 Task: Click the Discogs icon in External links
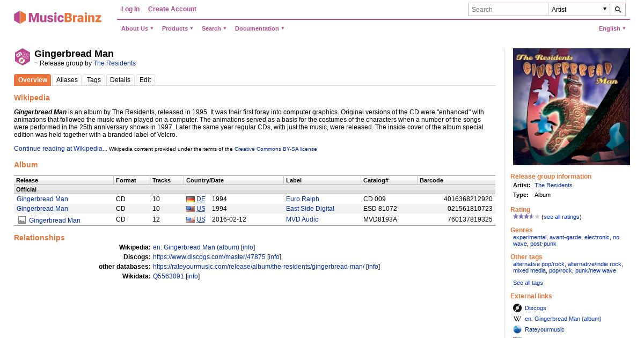(x=517, y=308)
